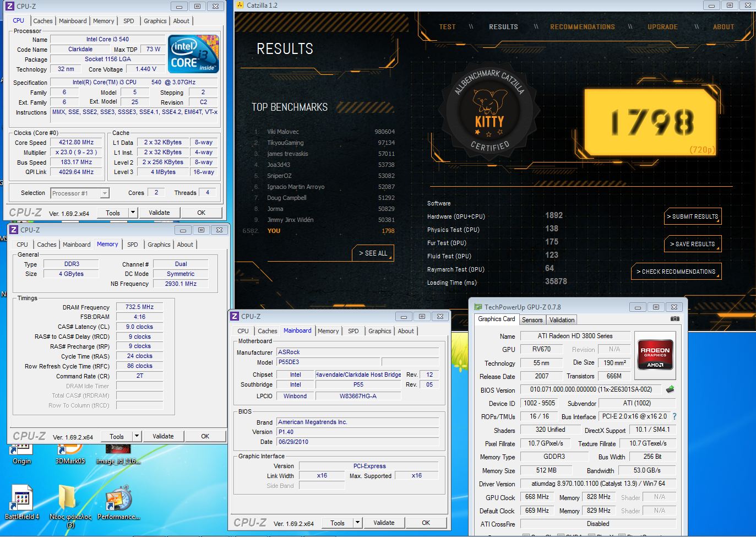Click the NB Frequency 2930.1 MHz value
Viewport: 756px width, 537px height.
(181, 284)
